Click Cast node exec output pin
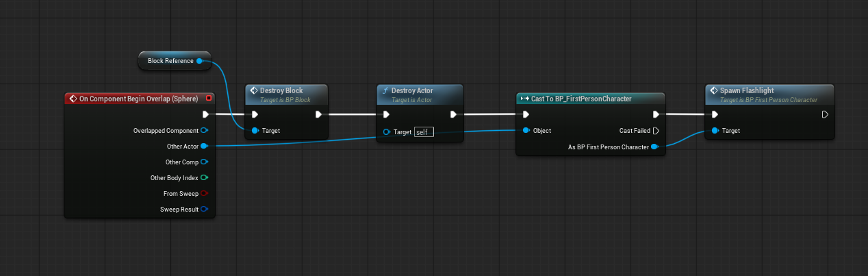This screenshot has height=276, width=868. (x=656, y=114)
